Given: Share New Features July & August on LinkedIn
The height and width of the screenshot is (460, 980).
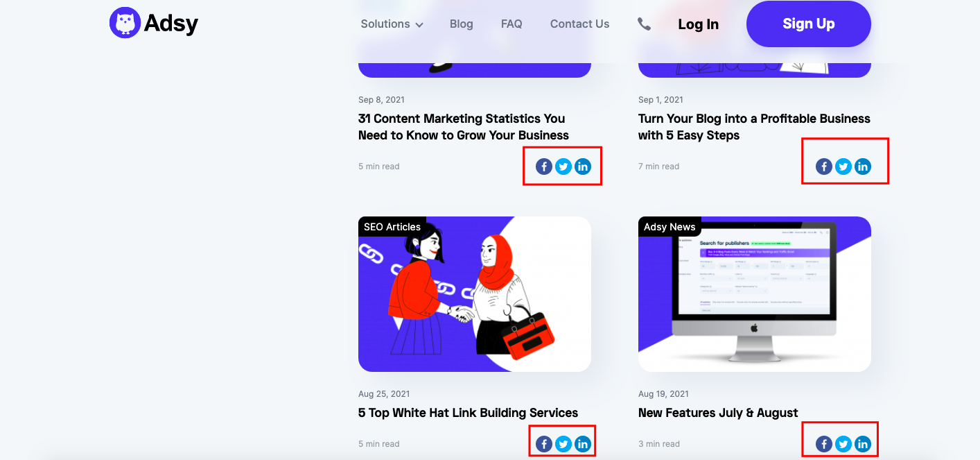Looking at the screenshot, I should pyautogui.click(x=863, y=444).
